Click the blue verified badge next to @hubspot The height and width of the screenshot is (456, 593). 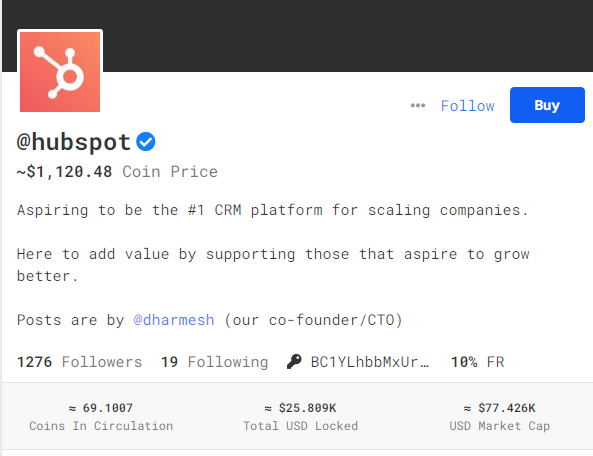click(x=146, y=142)
